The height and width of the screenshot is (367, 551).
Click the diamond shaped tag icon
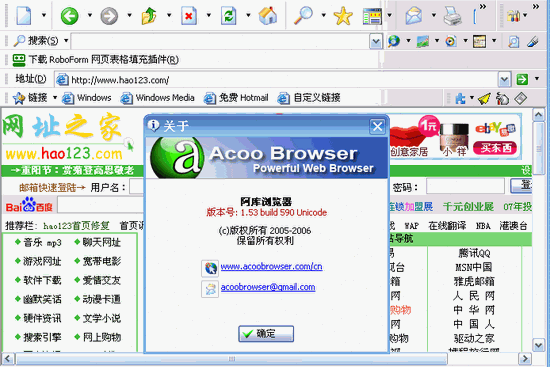pos(520,98)
